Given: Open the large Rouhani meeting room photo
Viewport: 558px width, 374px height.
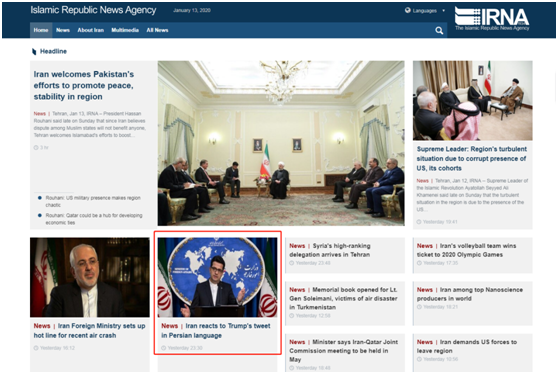Looking at the screenshot, I should [281, 143].
